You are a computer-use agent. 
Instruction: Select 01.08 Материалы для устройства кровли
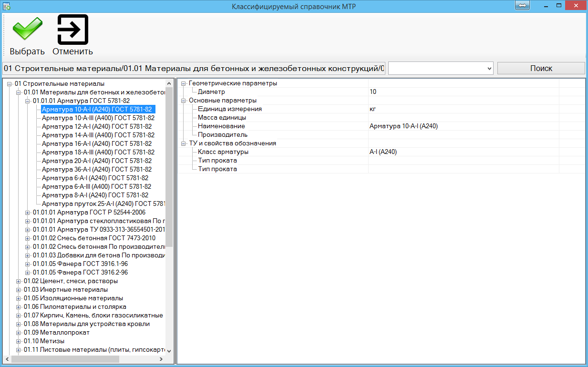(x=87, y=324)
